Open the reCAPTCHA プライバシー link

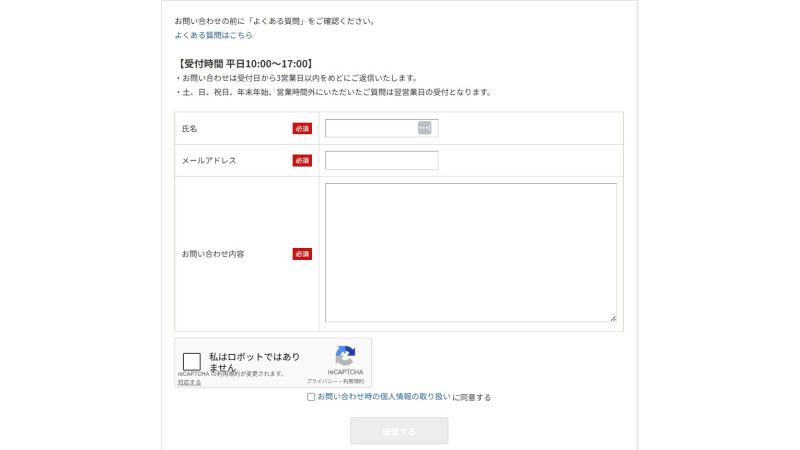point(321,381)
